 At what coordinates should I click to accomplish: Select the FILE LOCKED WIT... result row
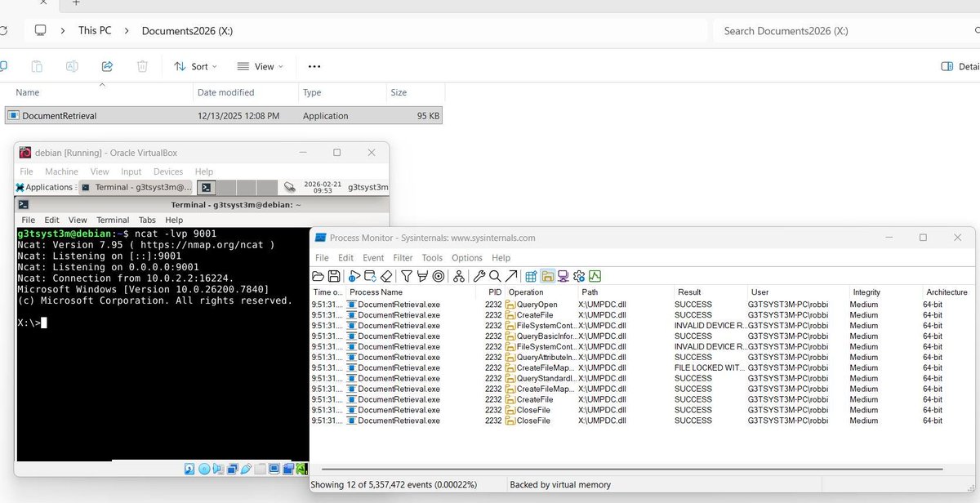pos(643,367)
